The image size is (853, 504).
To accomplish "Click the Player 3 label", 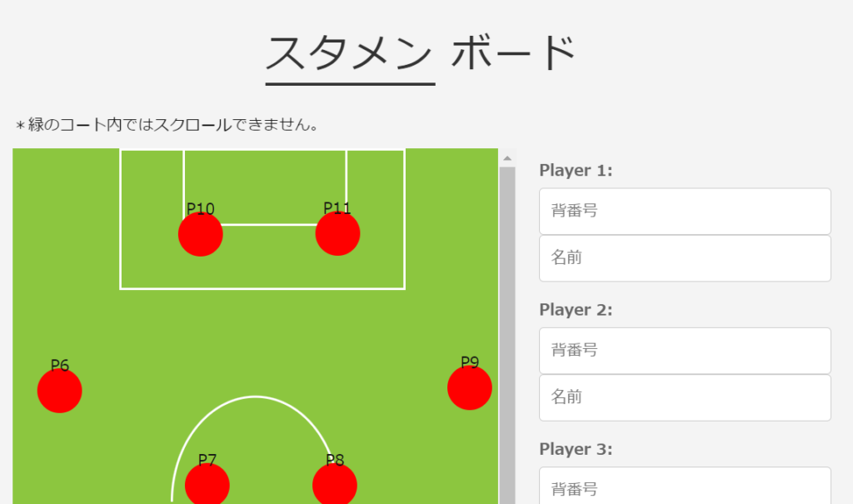I will point(576,449).
